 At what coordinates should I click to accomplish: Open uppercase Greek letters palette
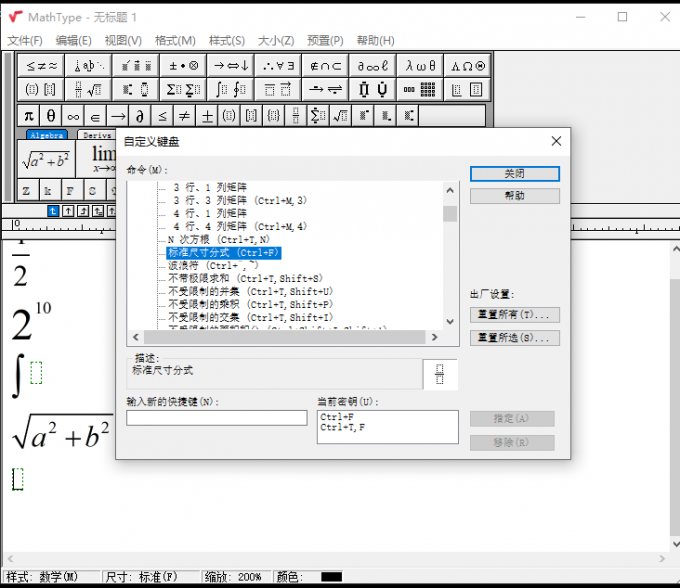(468, 66)
